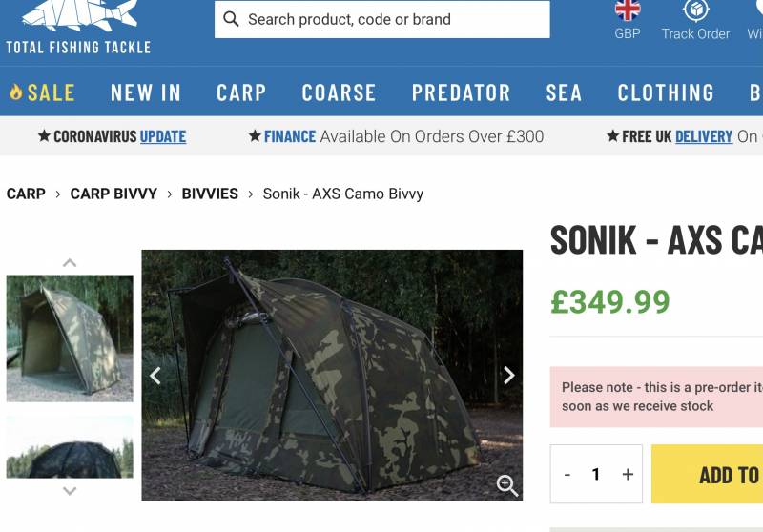Increase quantity with plus button

[627, 474]
